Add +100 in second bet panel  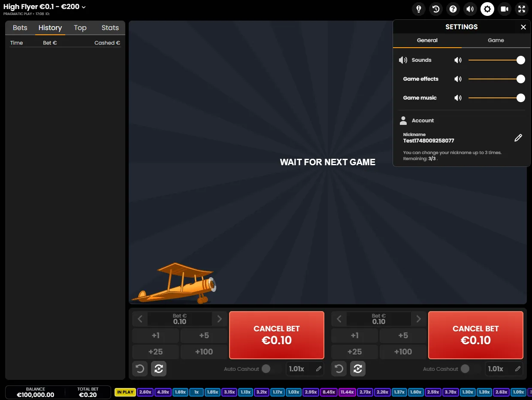(x=403, y=352)
